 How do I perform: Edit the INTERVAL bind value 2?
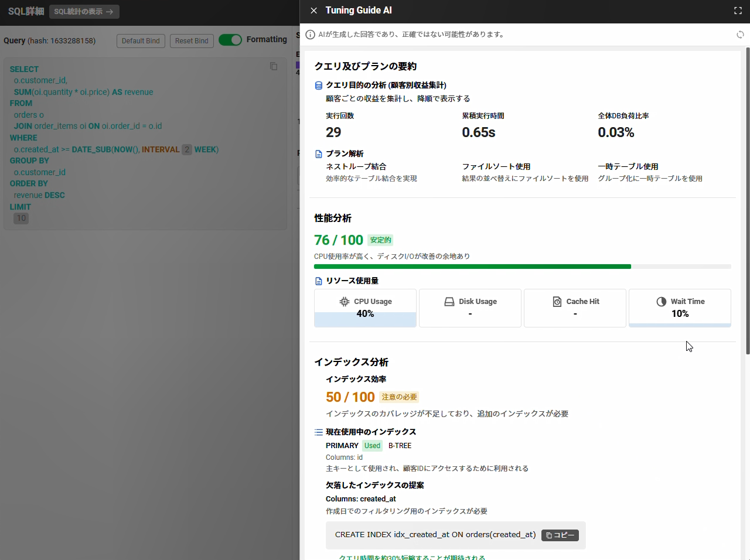coord(186,149)
